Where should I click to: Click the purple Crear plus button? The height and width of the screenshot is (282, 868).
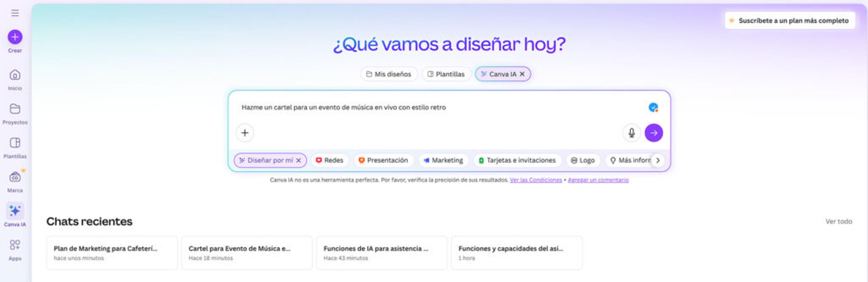point(15,37)
